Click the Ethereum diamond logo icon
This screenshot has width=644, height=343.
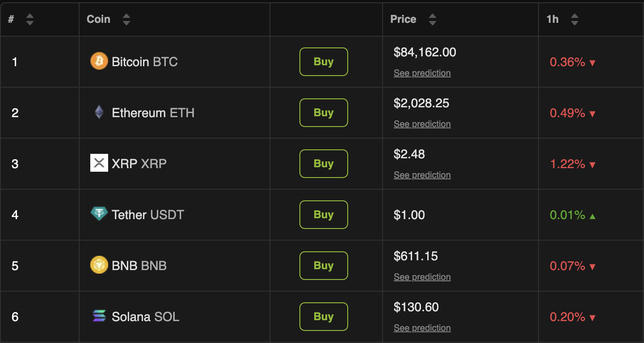point(99,112)
